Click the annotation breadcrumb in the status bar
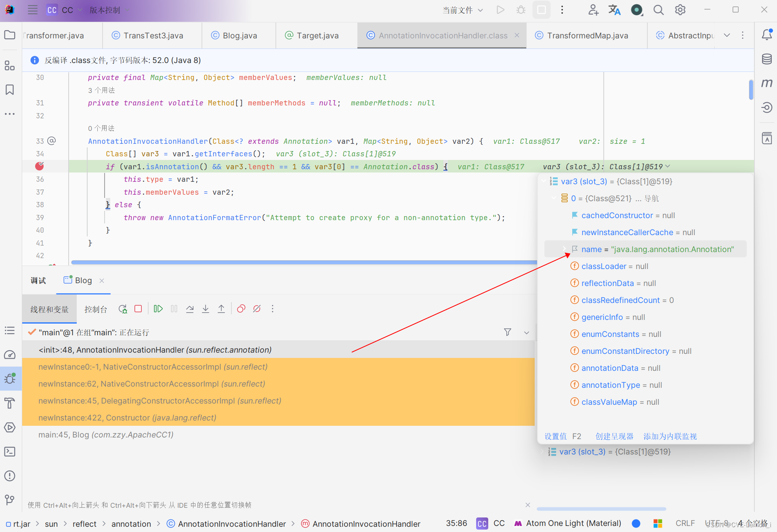Image resolution: width=777 pixels, height=532 pixels. (x=131, y=524)
